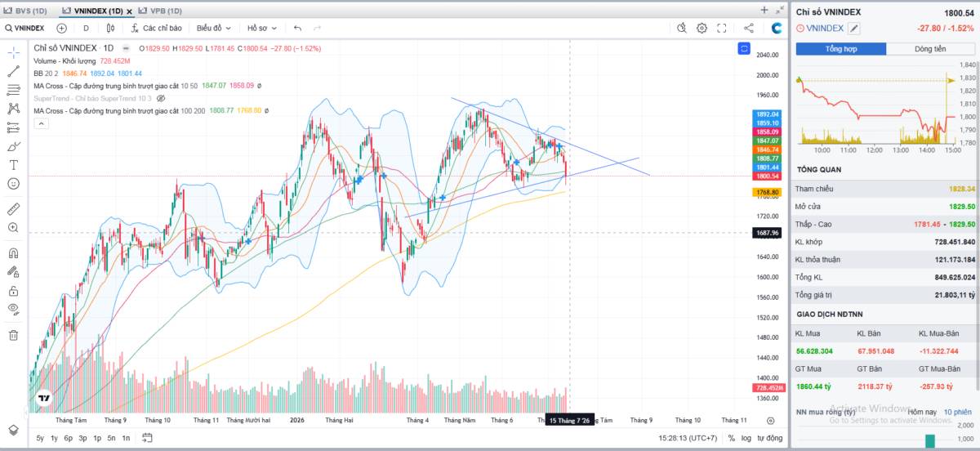Show the hidden SuperTrend indicator
This screenshot has height=451, width=980.
161,98
